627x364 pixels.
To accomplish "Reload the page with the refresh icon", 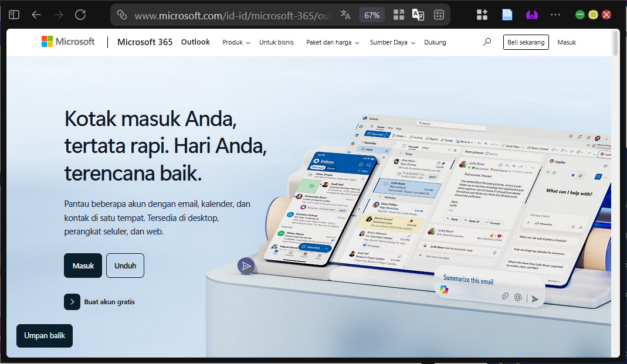I will (80, 15).
